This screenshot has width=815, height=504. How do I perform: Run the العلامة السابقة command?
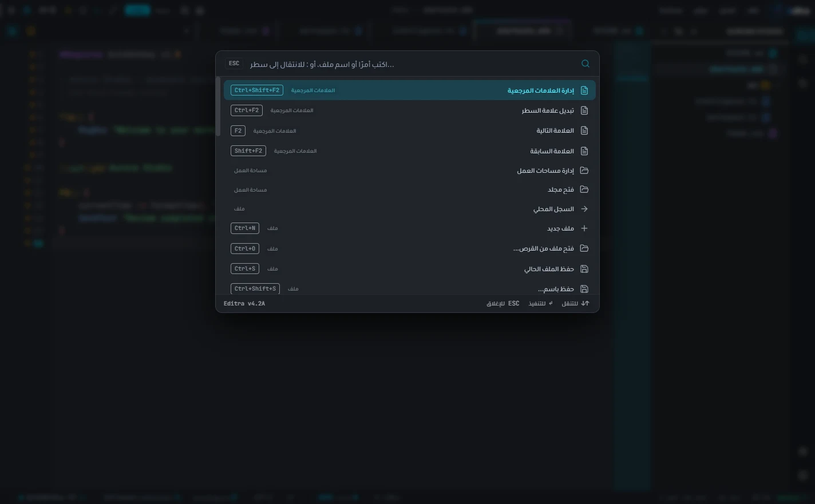(x=410, y=151)
